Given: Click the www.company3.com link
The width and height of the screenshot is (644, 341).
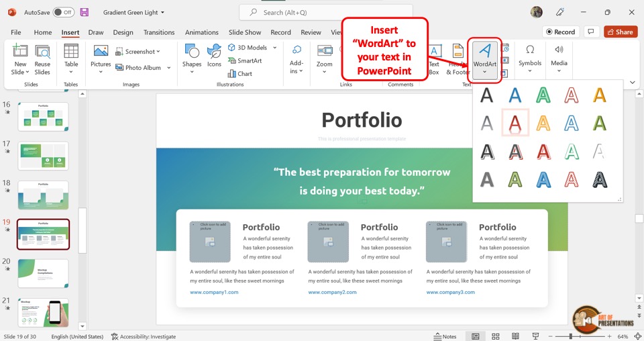Looking at the screenshot, I should point(451,292).
